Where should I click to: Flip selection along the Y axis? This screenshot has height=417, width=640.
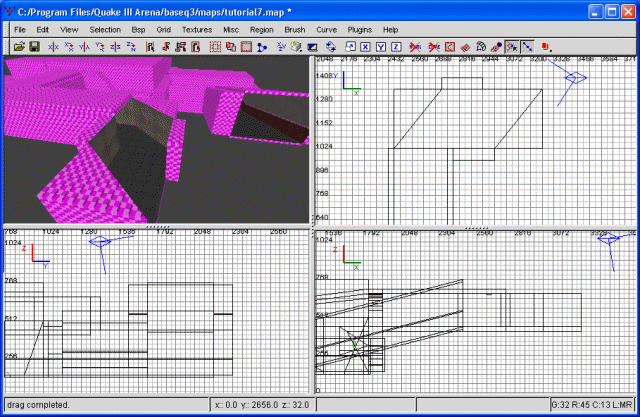pos(84,47)
